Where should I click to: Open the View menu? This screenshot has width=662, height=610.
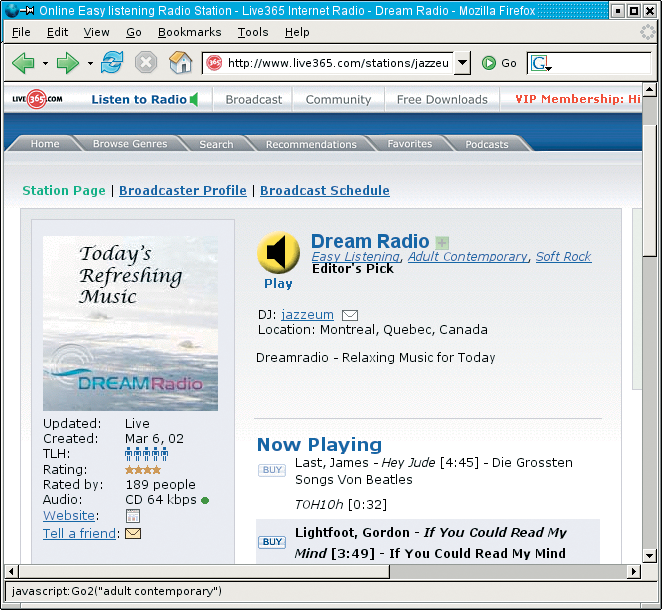pos(96,32)
